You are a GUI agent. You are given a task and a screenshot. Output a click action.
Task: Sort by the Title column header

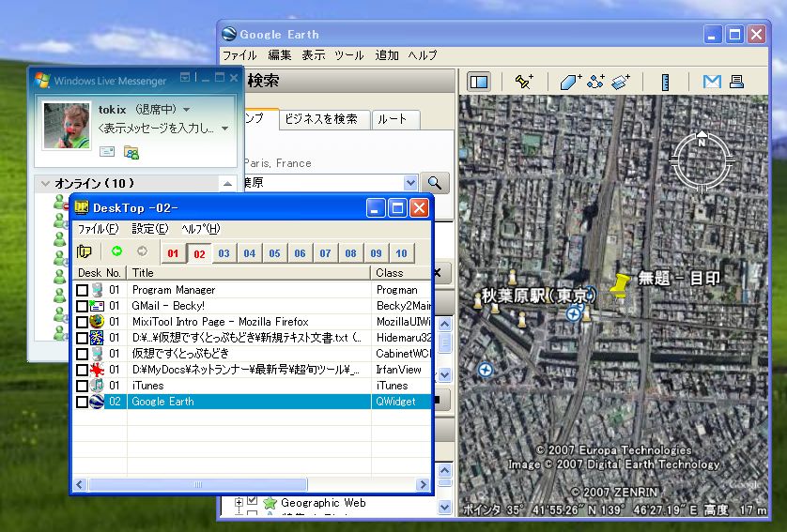click(x=249, y=273)
